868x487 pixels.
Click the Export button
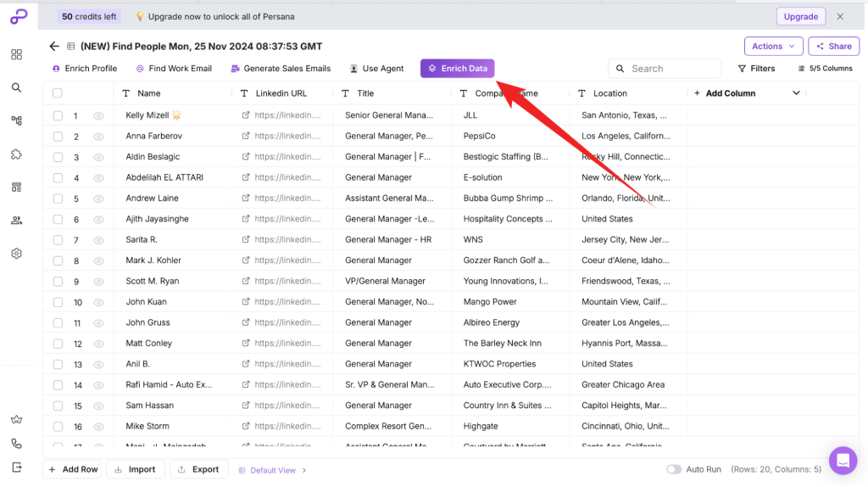click(199, 469)
